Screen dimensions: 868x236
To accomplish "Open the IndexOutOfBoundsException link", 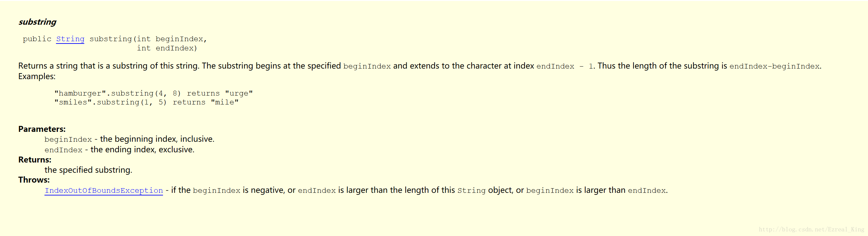I will point(104,191).
